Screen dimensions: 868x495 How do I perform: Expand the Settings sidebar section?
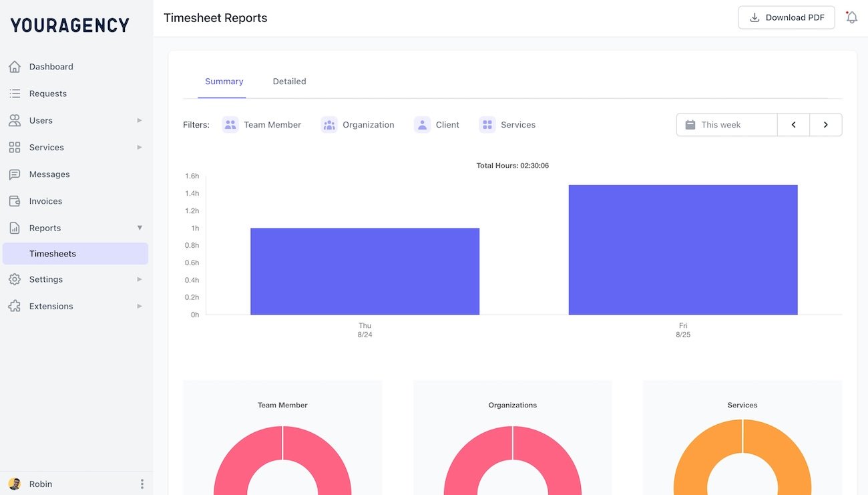(x=140, y=279)
